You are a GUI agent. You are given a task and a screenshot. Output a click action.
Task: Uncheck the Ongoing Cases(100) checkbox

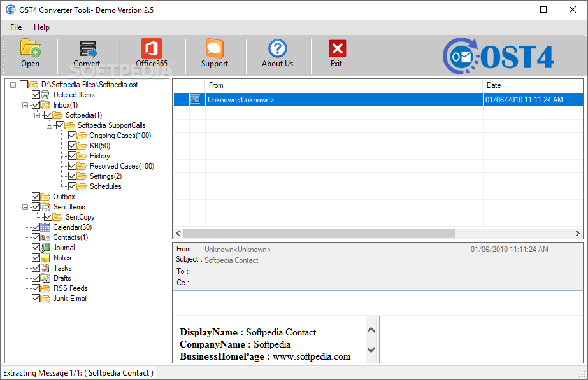(73, 136)
